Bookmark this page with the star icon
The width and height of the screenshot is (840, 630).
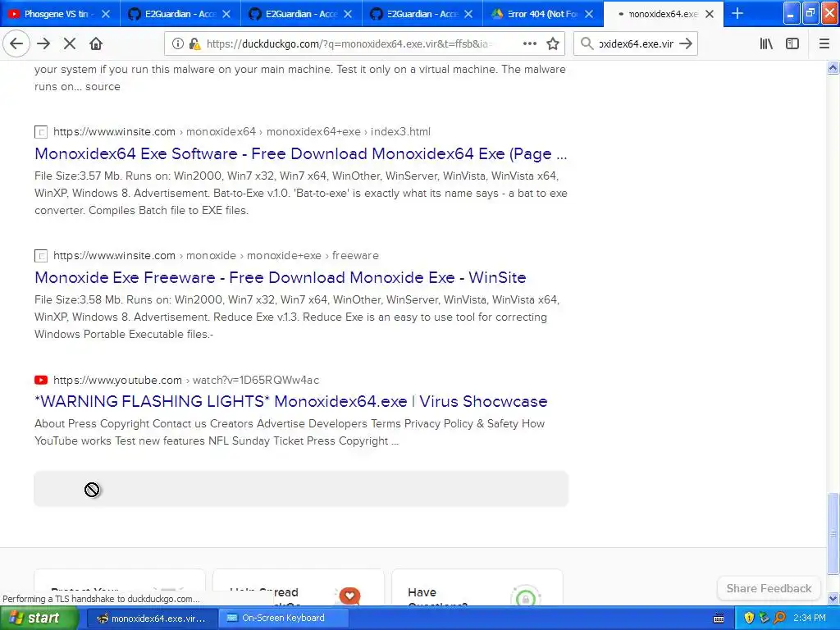pyautogui.click(x=553, y=44)
